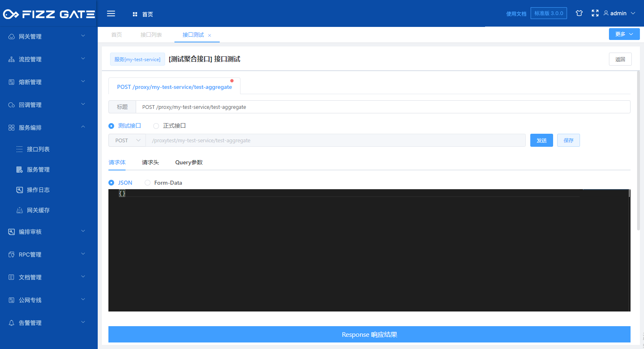Click the 保存 save button
This screenshot has height=349, width=644.
pos(569,140)
